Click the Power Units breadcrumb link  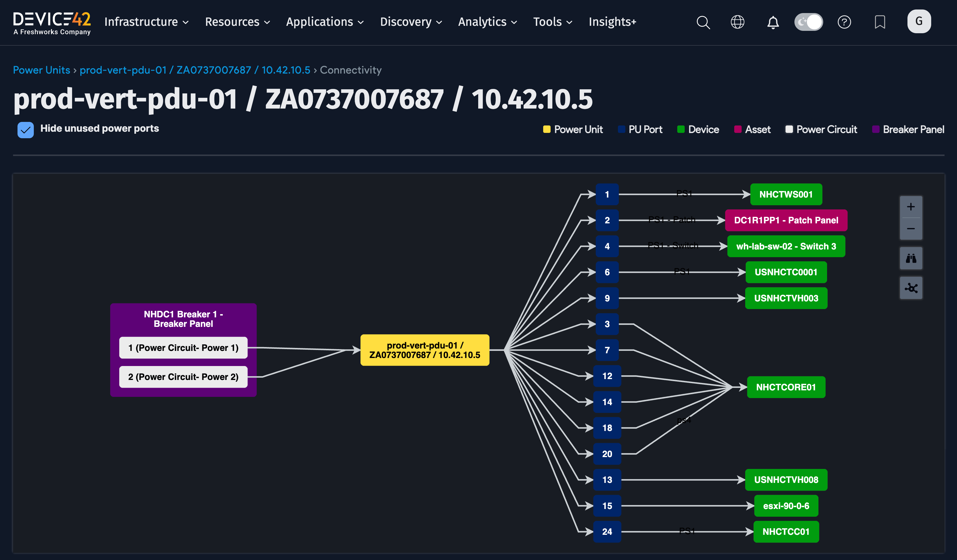click(x=42, y=70)
